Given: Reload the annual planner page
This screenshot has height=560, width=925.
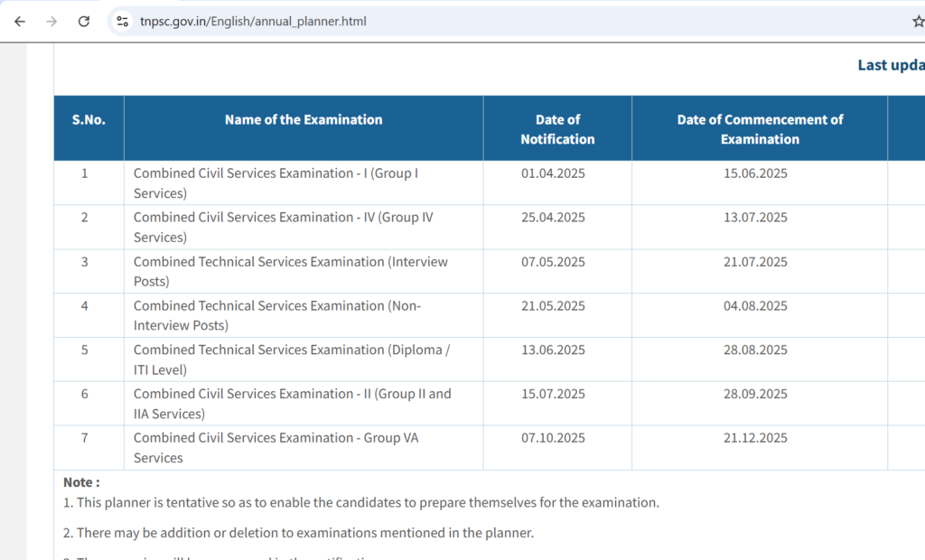Looking at the screenshot, I should coord(84,22).
